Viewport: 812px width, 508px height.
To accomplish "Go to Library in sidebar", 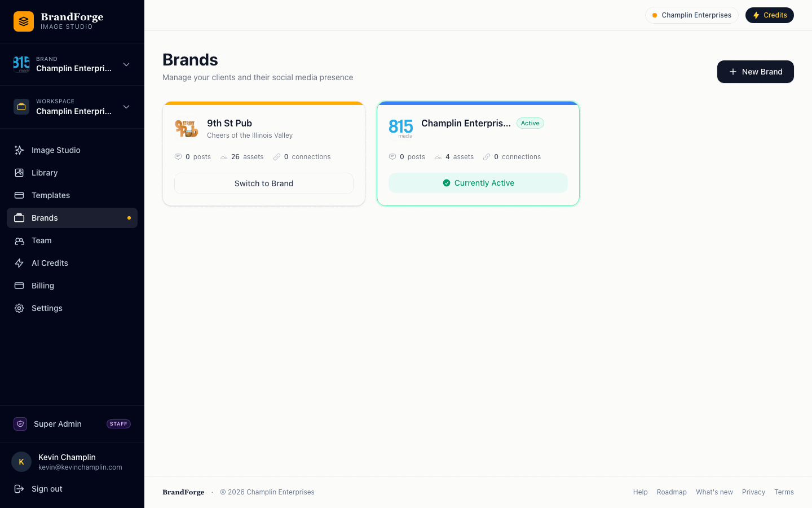I will coord(72,173).
